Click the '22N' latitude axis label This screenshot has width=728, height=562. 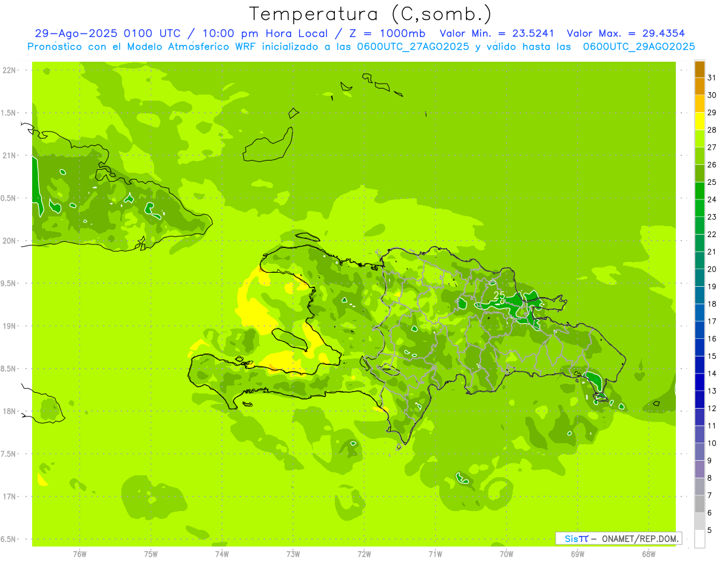tap(10, 70)
